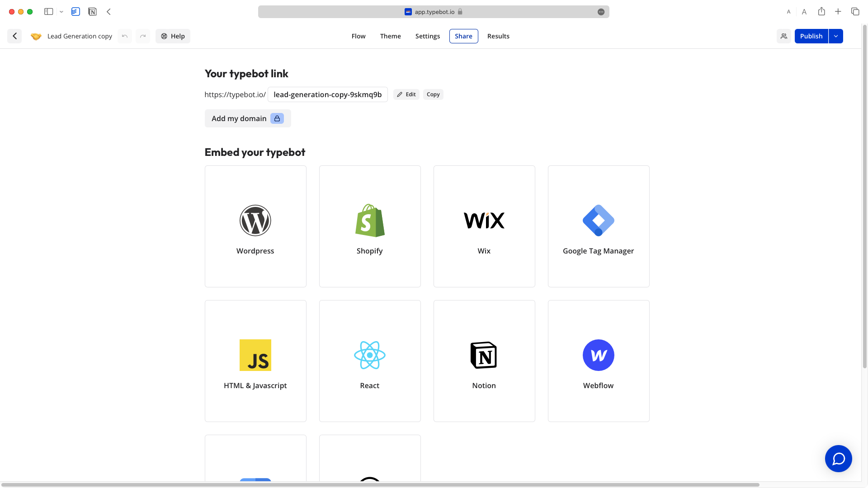
Task: Open the Notion embed settings
Action: (x=484, y=361)
